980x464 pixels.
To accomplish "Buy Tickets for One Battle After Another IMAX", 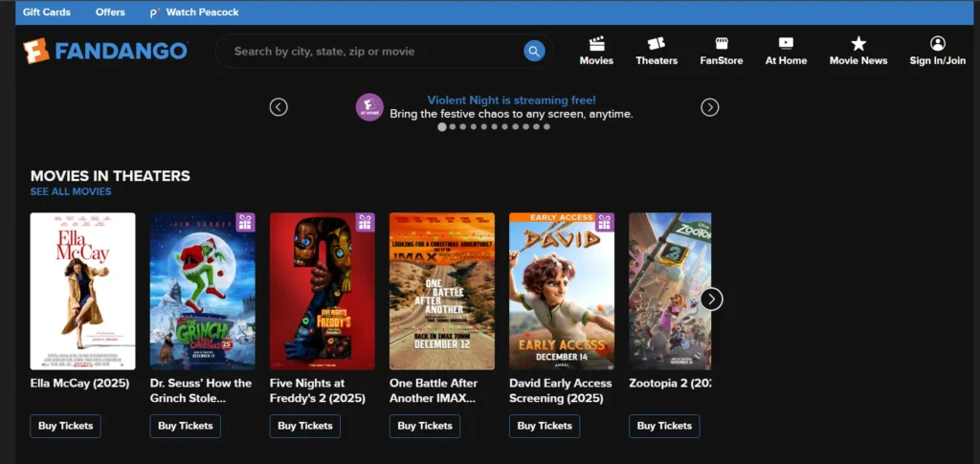I will coord(425,426).
